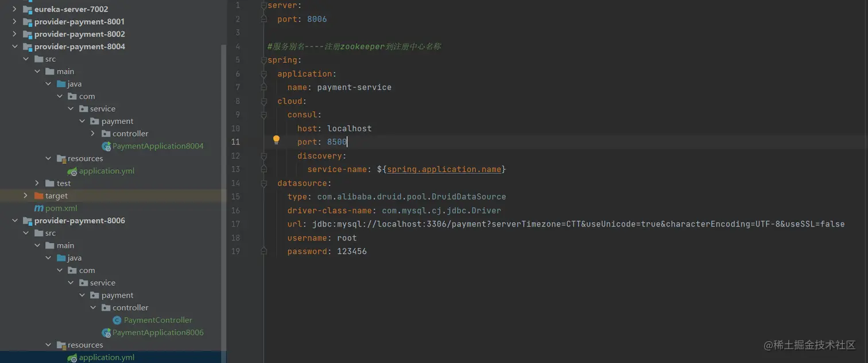The image size is (868, 363).
Task: Click the java source folder icon in provider-payment-8006
Action: pos(61,258)
